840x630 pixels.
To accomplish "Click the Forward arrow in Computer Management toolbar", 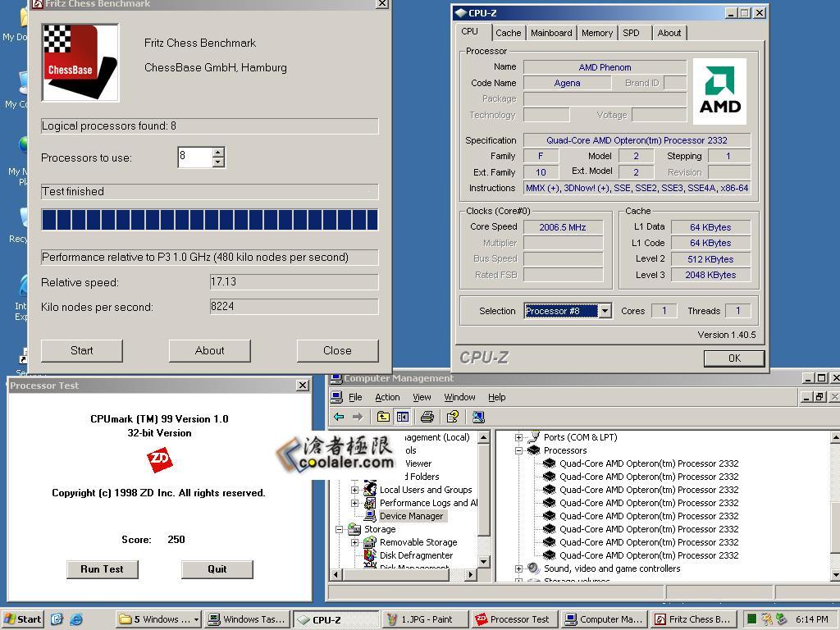I will pos(358,417).
